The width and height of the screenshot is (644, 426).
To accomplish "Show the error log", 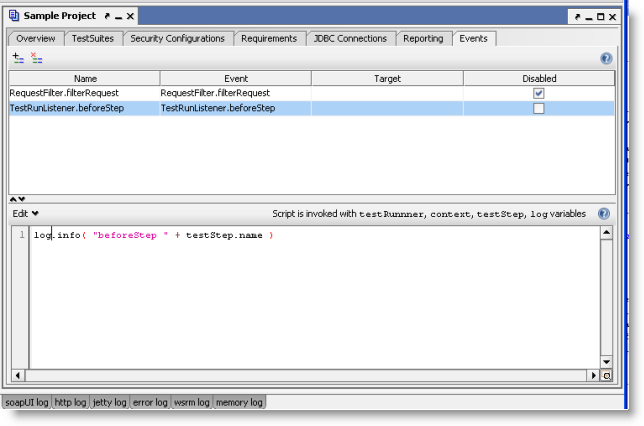I will 150,402.
